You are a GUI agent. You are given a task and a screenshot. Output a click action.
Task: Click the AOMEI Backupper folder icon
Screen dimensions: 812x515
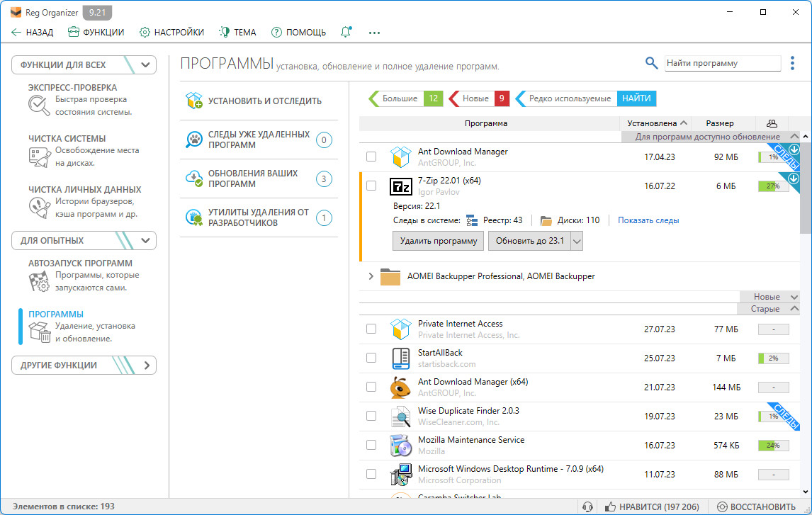390,276
